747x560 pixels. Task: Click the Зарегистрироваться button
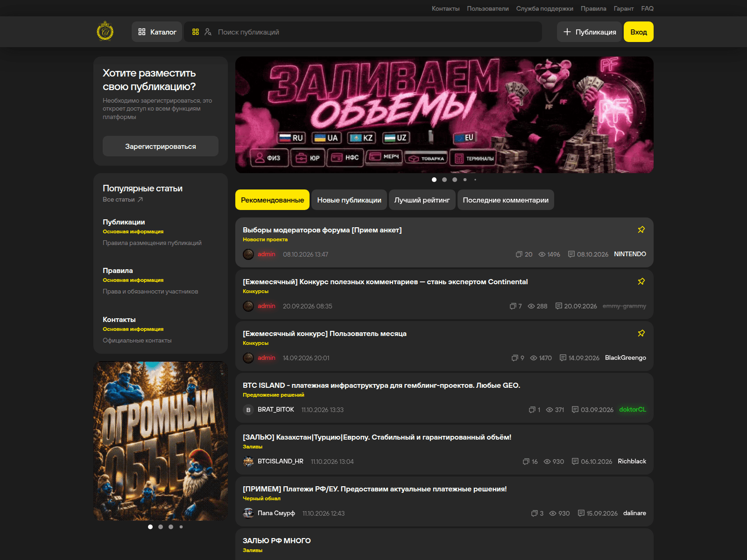point(161,146)
